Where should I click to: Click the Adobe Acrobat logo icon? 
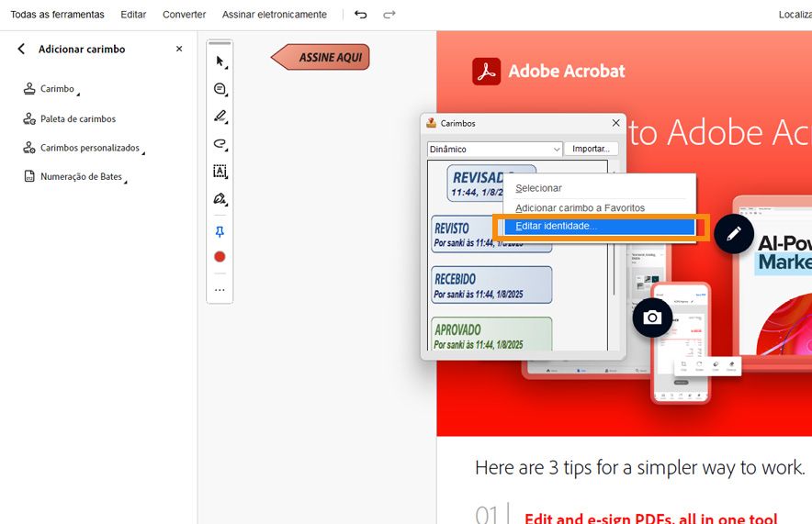pos(486,72)
